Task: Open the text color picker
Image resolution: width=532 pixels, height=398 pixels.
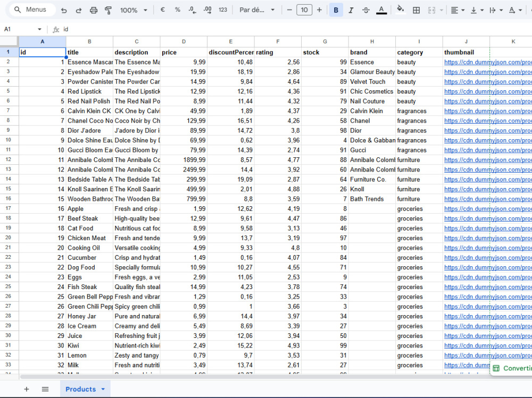Action: 381,10
